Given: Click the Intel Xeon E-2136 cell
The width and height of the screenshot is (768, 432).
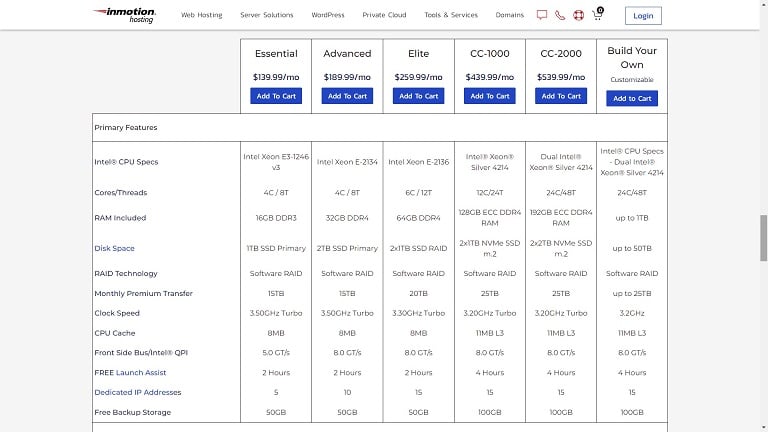Looking at the screenshot, I should click(418, 162).
